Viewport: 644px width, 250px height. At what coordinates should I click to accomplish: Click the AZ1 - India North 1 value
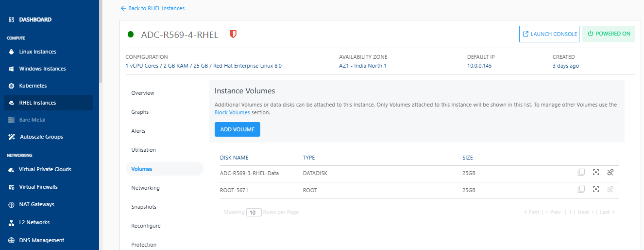363,66
